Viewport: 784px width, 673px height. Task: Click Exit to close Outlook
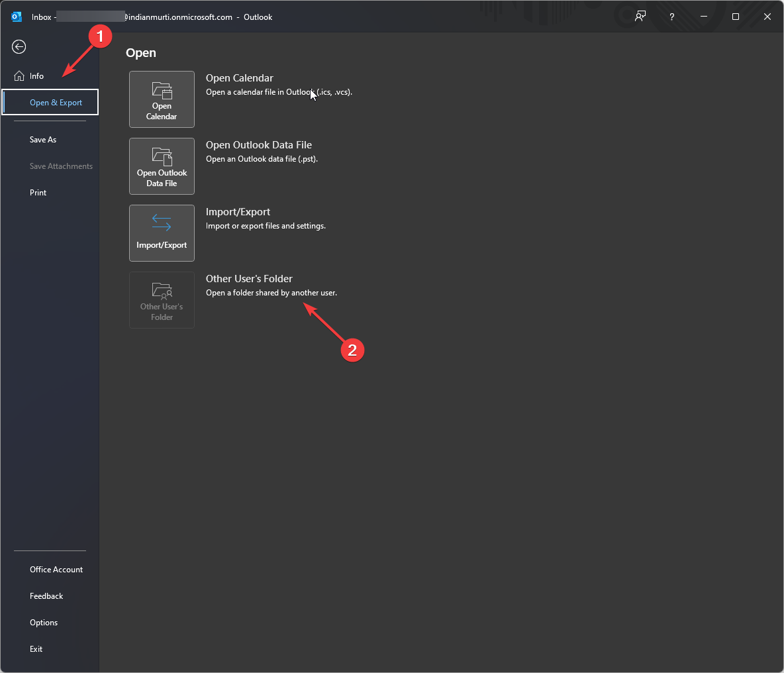click(x=36, y=649)
